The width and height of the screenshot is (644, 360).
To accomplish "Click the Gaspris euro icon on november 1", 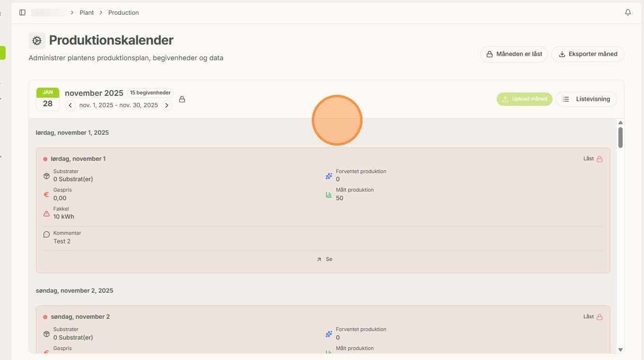I will [46, 194].
